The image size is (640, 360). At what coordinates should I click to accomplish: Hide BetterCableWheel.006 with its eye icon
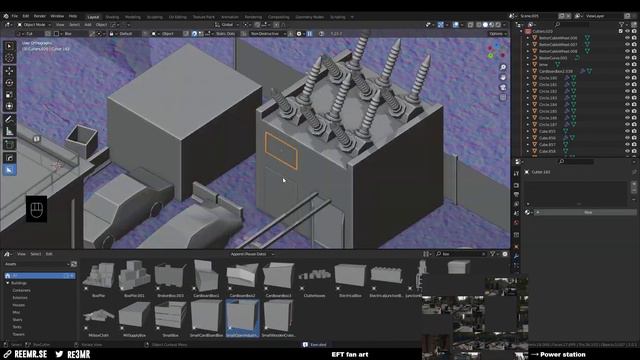(627, 38)
